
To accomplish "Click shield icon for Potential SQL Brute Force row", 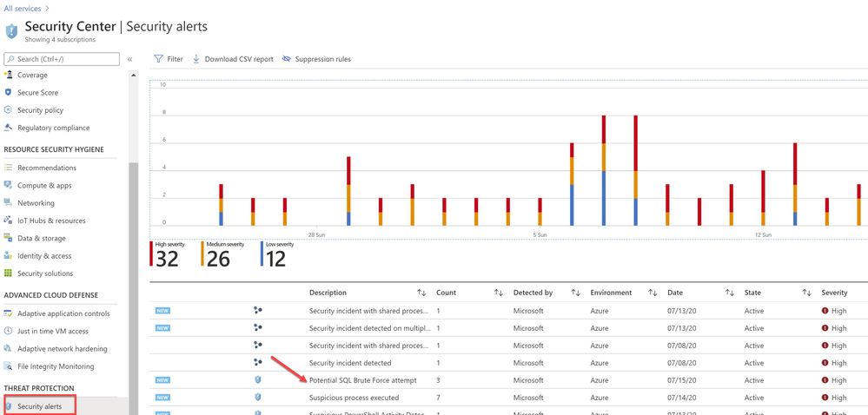I will pyautogui.click(x=257, y=380).
